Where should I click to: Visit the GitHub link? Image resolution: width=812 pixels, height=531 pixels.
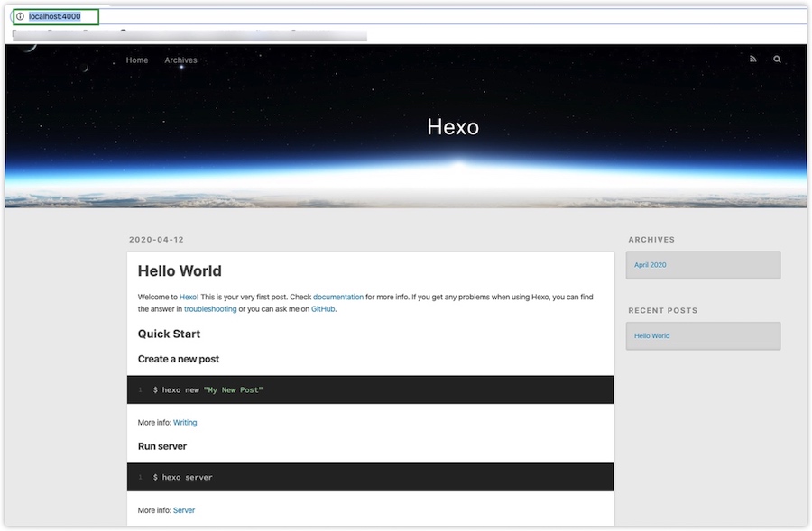[323, 309]
